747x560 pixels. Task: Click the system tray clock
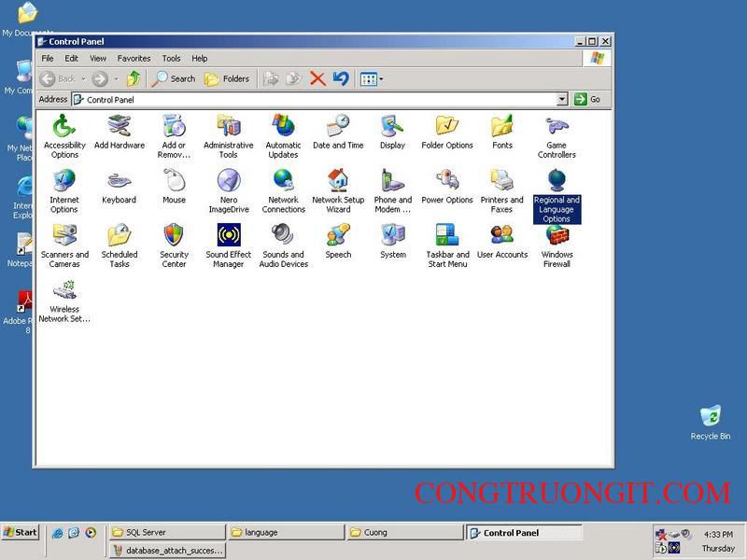pos(718,534)
